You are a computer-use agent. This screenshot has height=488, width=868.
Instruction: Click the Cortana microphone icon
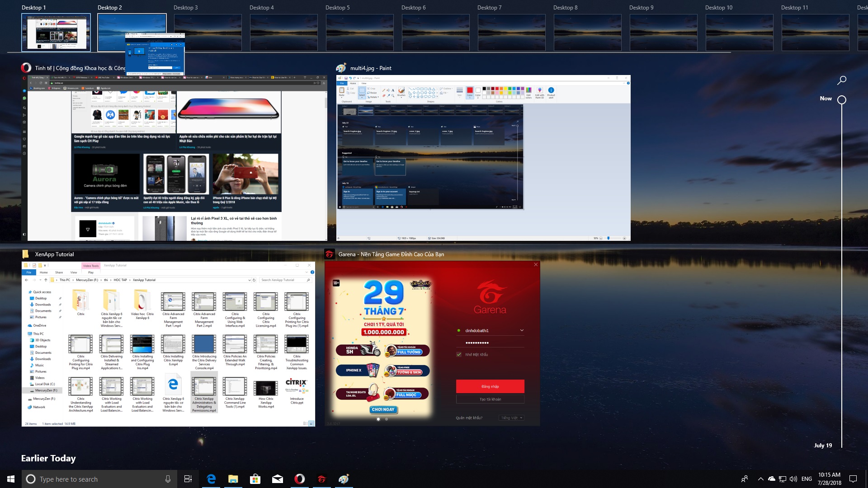tap(168, 479)
